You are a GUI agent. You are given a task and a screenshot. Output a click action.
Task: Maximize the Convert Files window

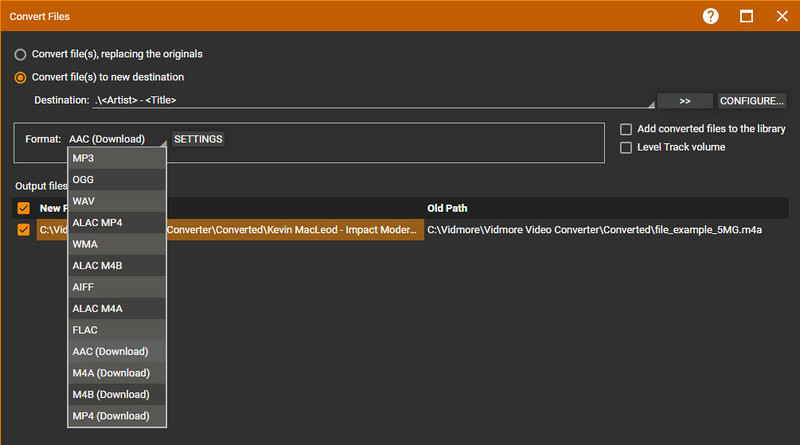(746, 16)
